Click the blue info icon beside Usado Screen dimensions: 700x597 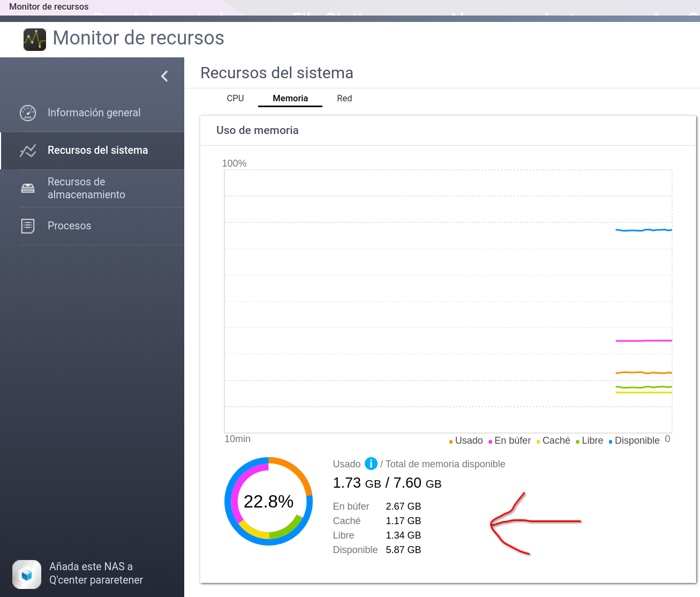(x=371, y=464)
